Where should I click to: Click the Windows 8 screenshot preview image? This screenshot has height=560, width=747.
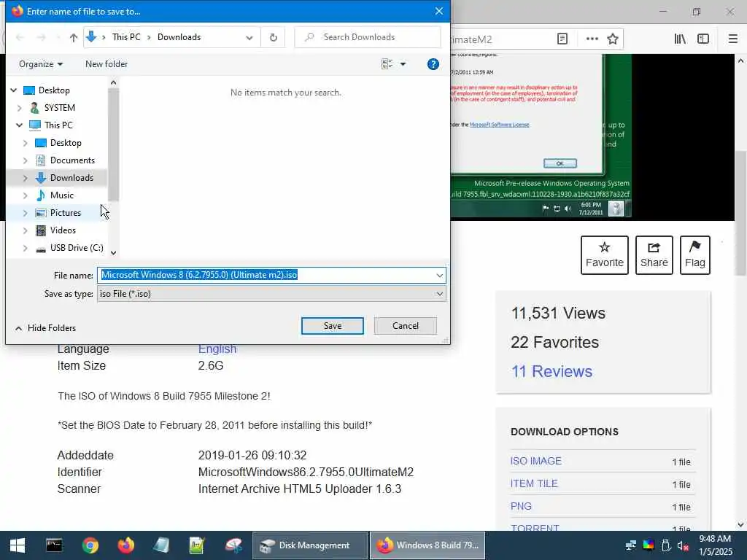point(541,136)
